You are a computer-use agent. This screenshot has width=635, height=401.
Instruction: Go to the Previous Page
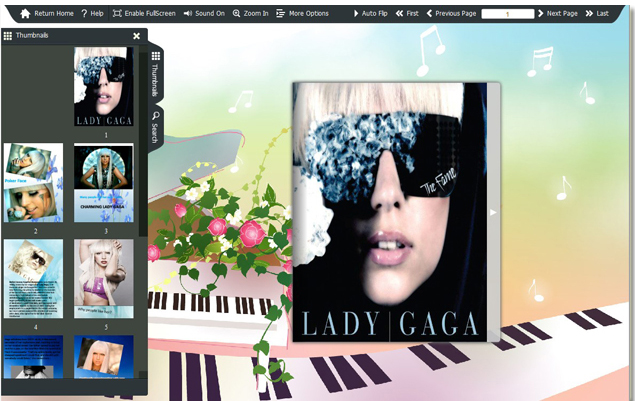click(451, 13)
